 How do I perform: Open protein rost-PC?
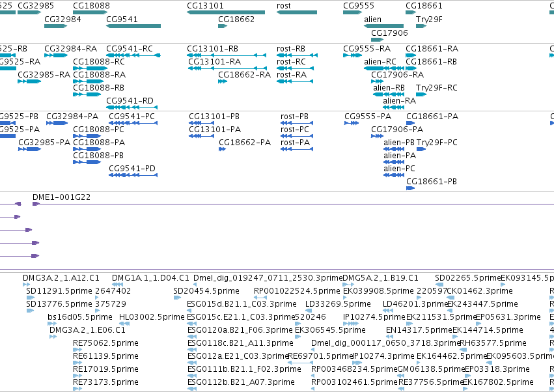(x=295, y=130)
